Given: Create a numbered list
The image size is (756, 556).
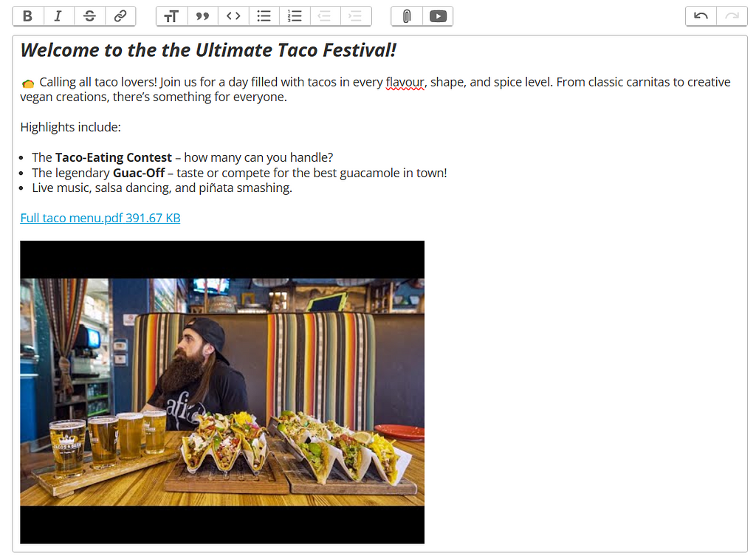Looking at the screenshot, I should click(x=295, y=16).
